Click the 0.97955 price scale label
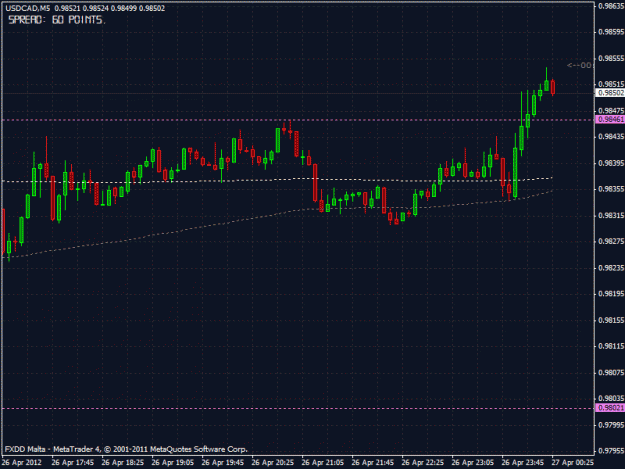This screenshot has width=625, height=469. pos(611,451)
